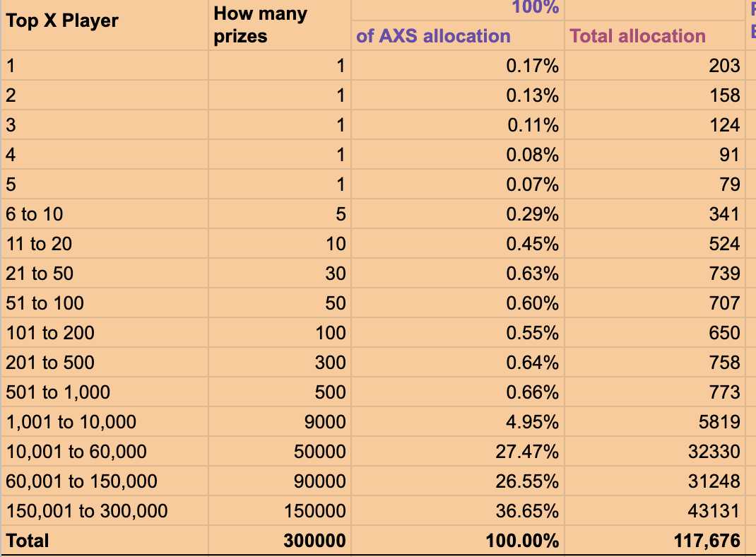The width and height of the screenshot is (756, 557).
Task: Select the 'Top X Player' header cell
Action: (105, 25)
